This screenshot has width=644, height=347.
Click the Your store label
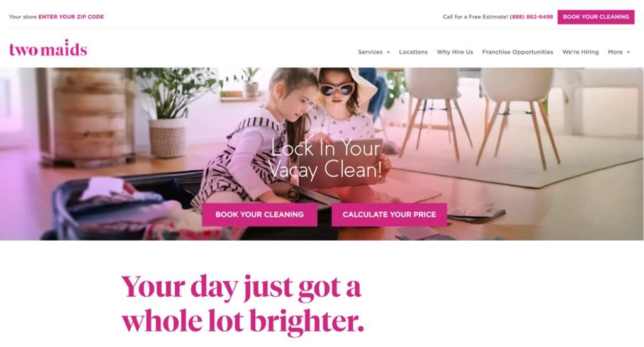tap(23, 17)
